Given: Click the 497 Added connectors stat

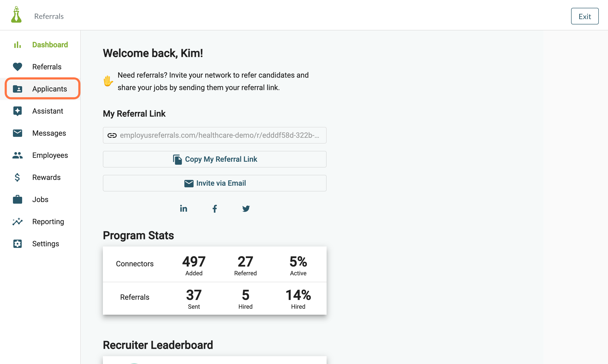Looking at the screenshot, I should pyautogui.click(x=194, y=265).
